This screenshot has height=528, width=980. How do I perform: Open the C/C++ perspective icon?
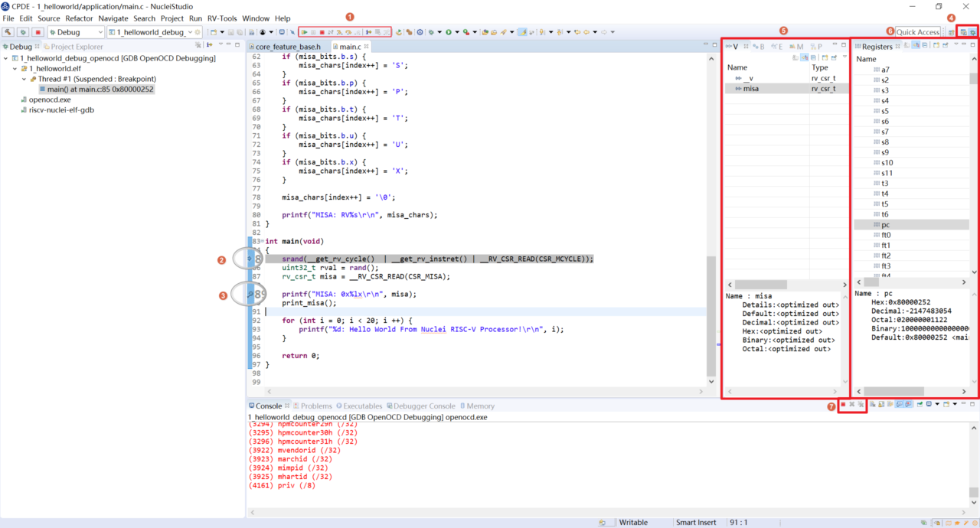pos(964,32)
